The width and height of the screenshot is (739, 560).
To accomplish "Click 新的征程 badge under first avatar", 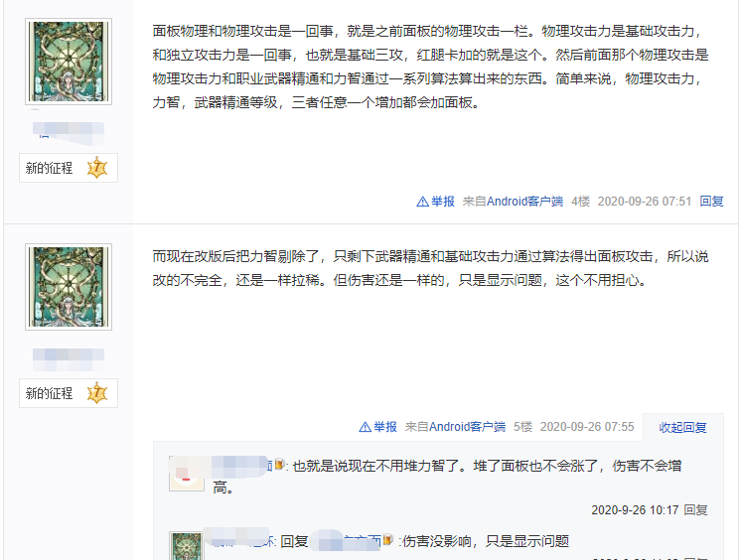I will tap(69, 168).
